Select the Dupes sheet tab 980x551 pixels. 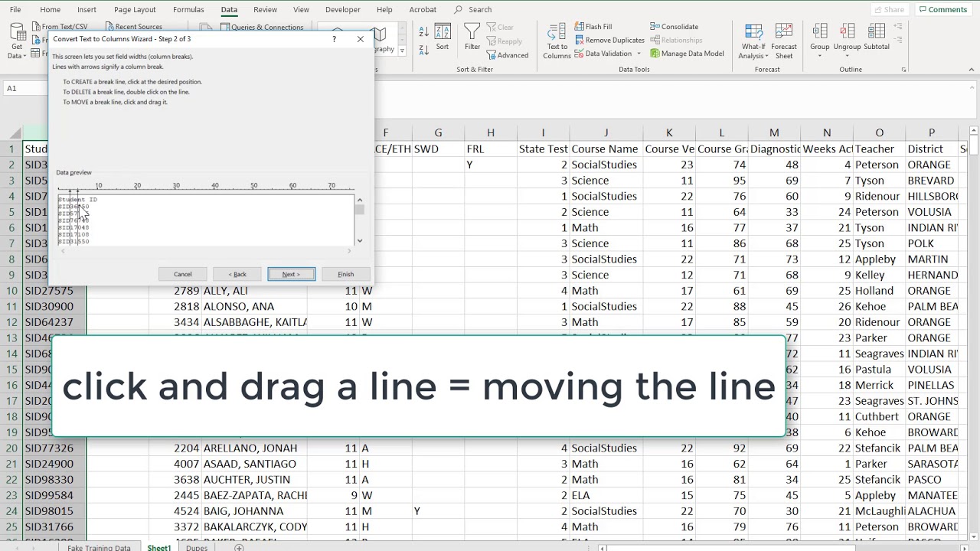tap(197, 548)
